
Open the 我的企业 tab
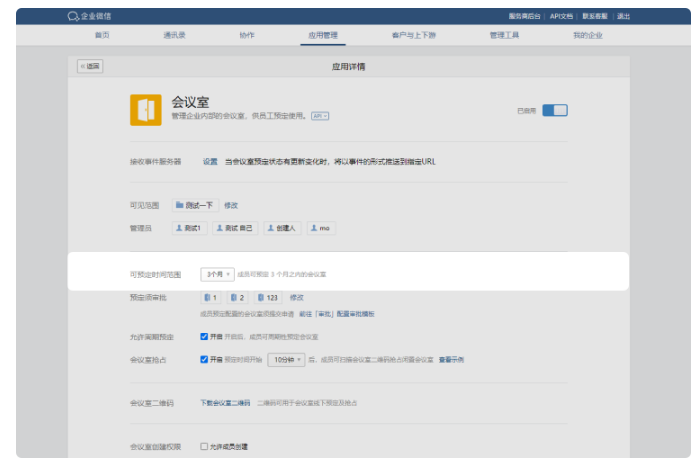(588, 35)
